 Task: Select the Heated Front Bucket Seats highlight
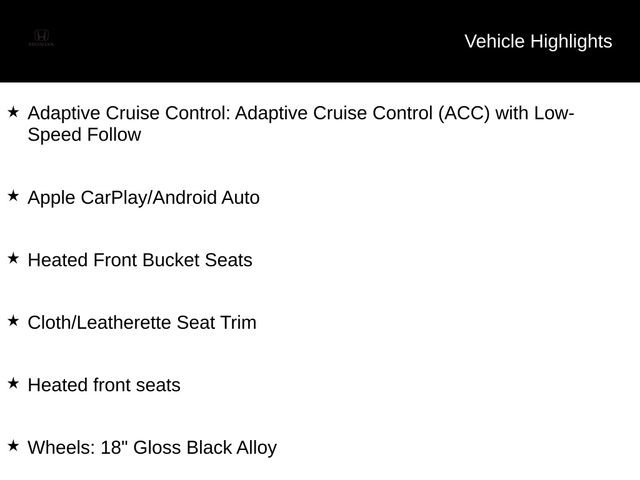coord(140,260)
